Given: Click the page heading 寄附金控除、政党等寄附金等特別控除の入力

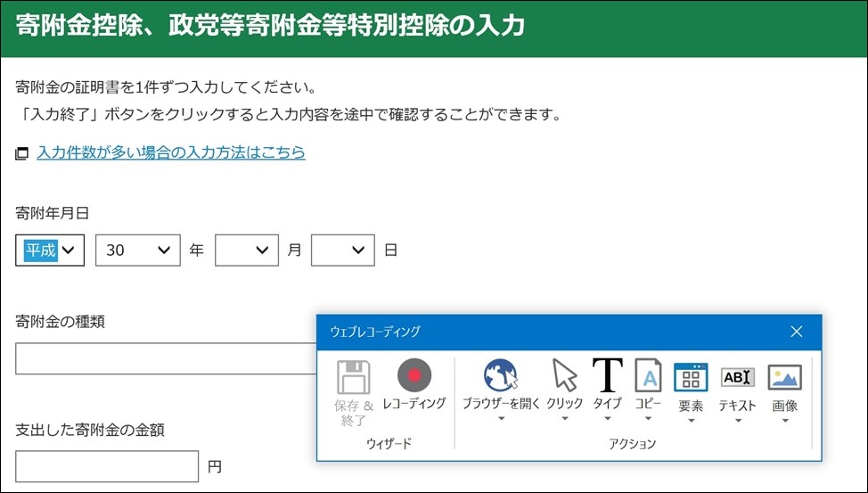Looking at the screenshot, I should tap(270, 26).
